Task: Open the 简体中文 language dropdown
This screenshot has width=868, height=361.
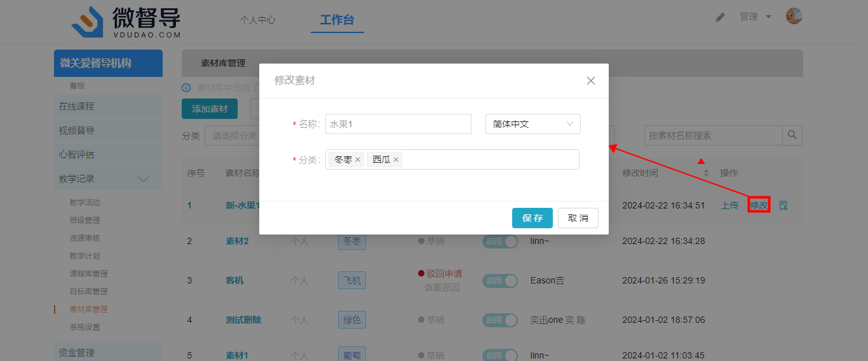Action: (x=532, y=124)
